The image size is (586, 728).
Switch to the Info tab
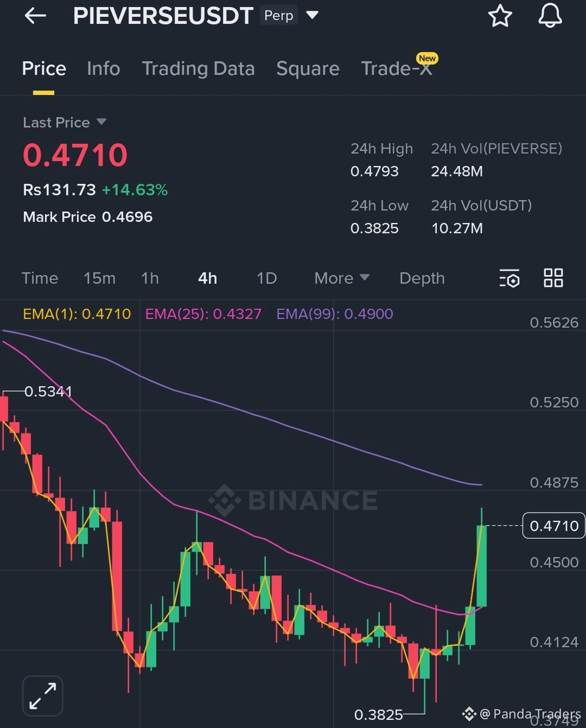point(103,69)
